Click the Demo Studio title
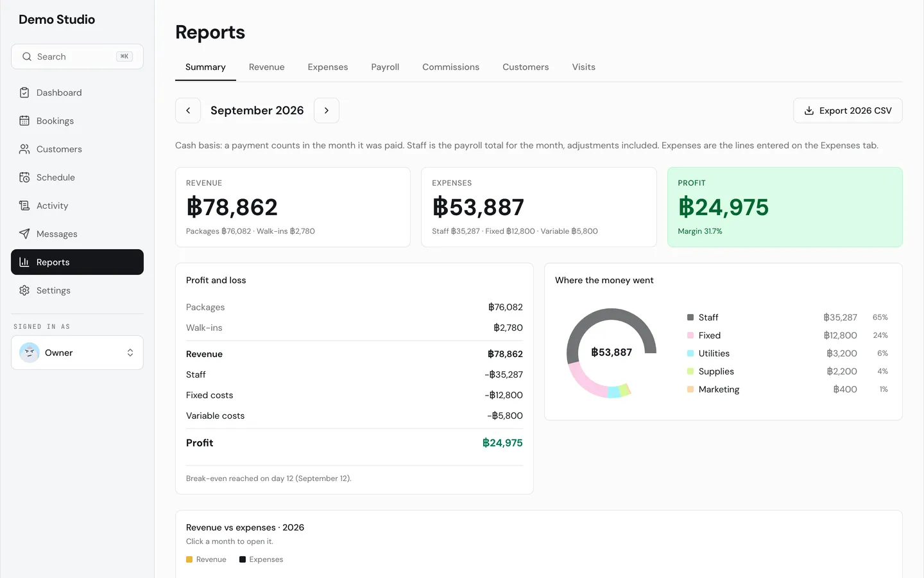The width and height of the screenshot is (924, 578). [x=57, y=19]
